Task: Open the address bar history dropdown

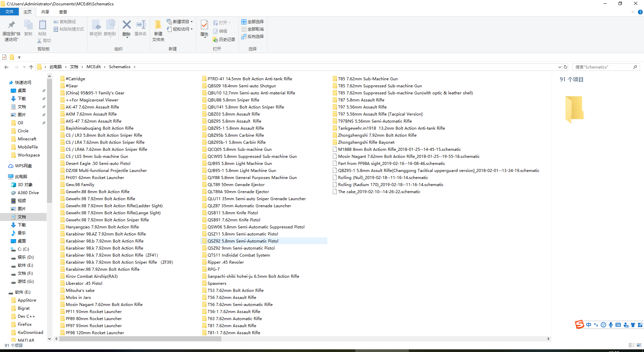Action: (x=559, y=67)
